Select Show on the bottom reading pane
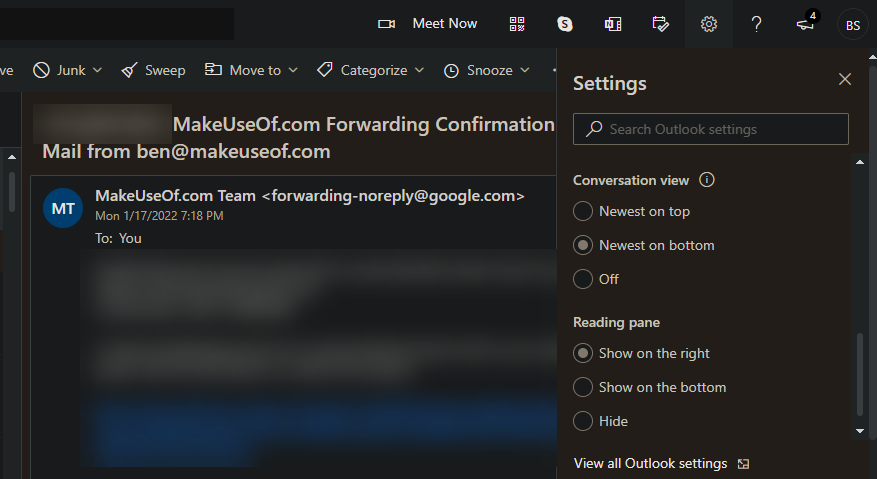 [583, 387]
